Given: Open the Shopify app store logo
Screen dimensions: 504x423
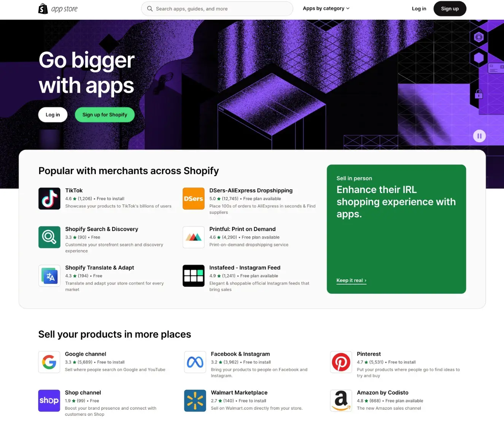Looking at the screenshot, I should pyautogui.click(x=58, y=9).
